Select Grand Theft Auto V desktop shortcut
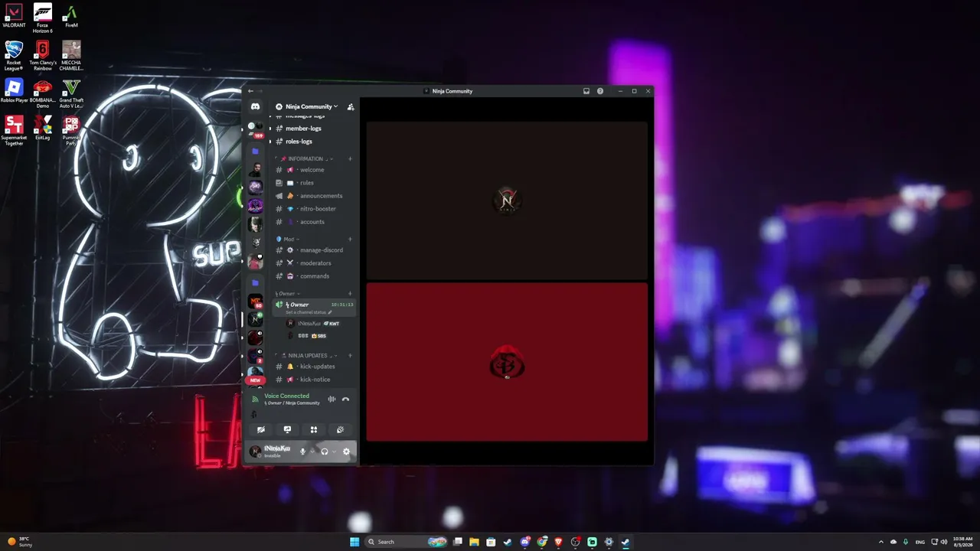 click(71, 94)
